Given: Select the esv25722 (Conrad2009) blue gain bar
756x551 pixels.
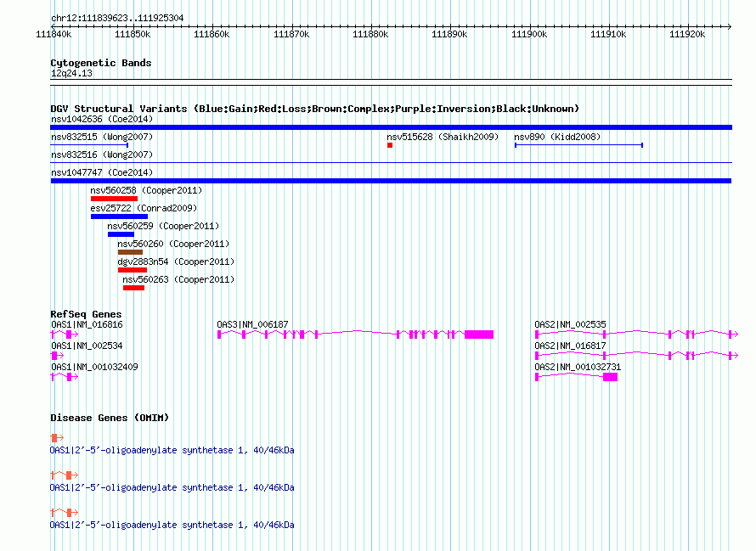Looking at the screenshot, I should pyautogui.click(x=119, y=216).
